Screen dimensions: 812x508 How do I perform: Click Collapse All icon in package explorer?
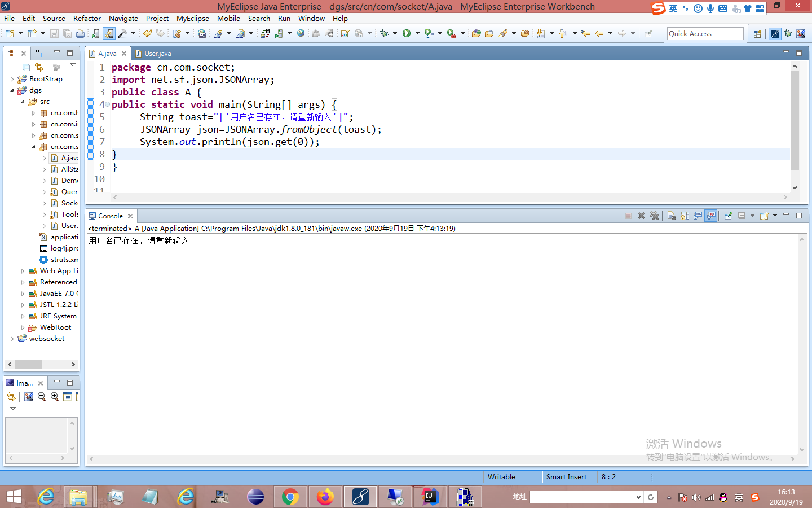(26, 67)
